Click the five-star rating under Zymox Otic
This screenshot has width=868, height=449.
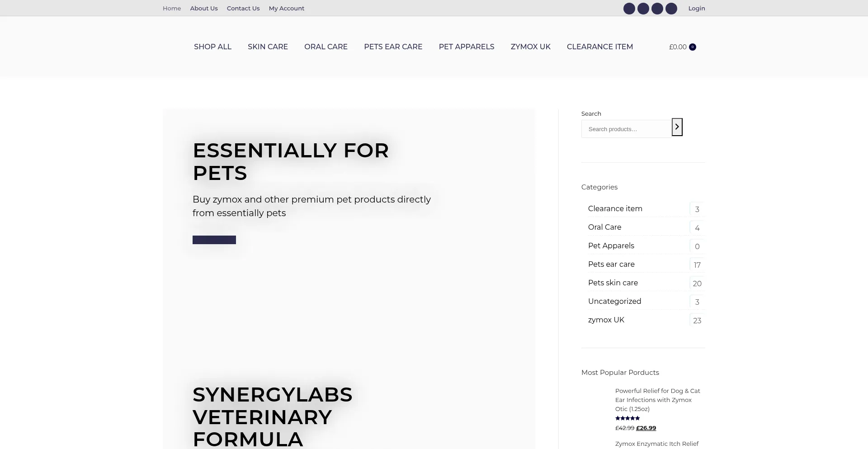(x=627, y=418)
